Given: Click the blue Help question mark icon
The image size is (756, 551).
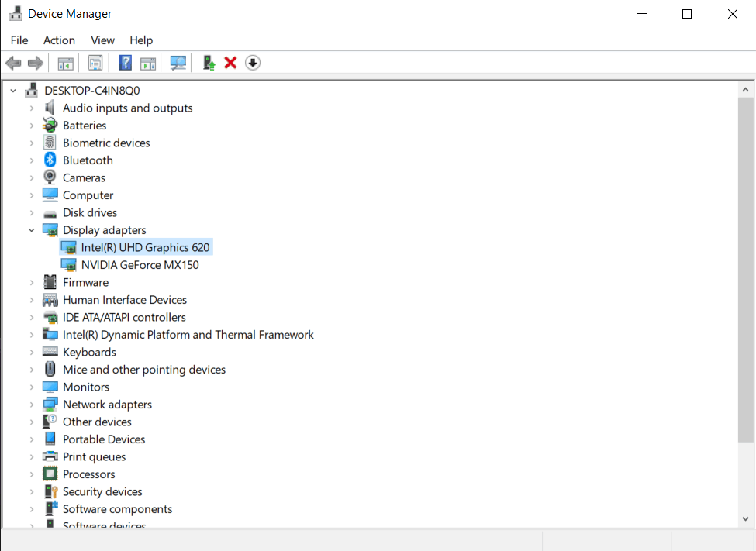Looking at the screenshot, I should pyautogui.click(x=126, y=63).
